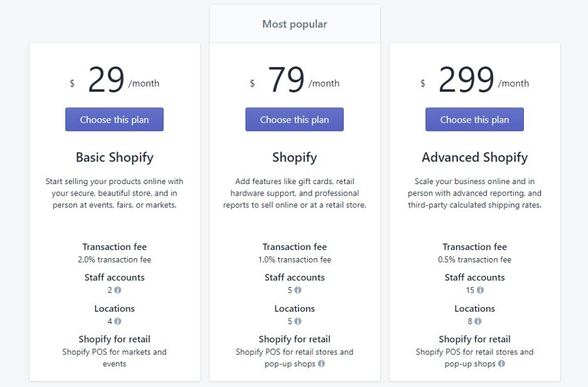The height and width of the screenshot is (387, 588).
Task: Click the Most popular banner
Action: (x=295, y=24)
